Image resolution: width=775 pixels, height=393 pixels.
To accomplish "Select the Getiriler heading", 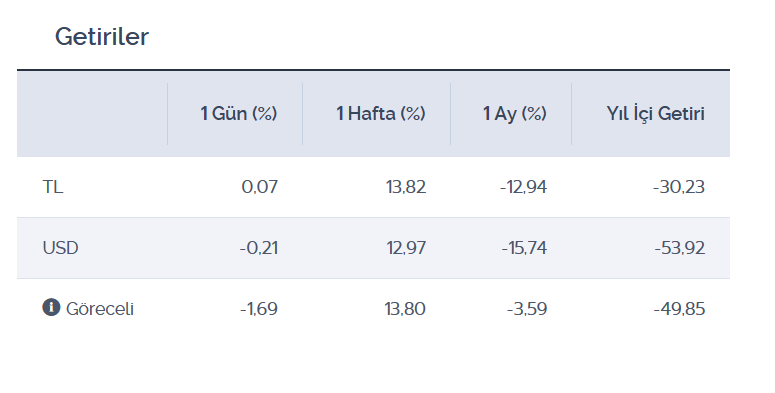I will pyautogui.click(x=102, y=37).
